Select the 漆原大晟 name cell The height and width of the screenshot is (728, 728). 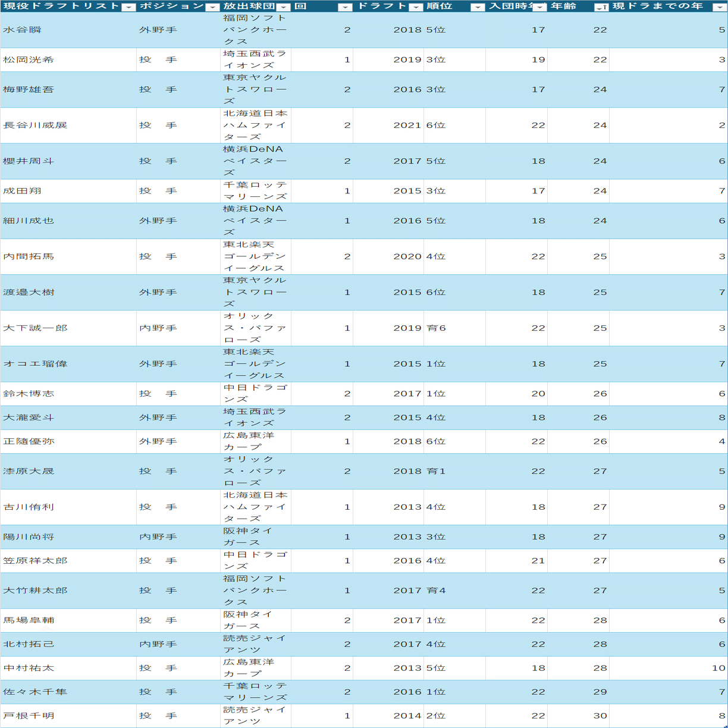68,471
